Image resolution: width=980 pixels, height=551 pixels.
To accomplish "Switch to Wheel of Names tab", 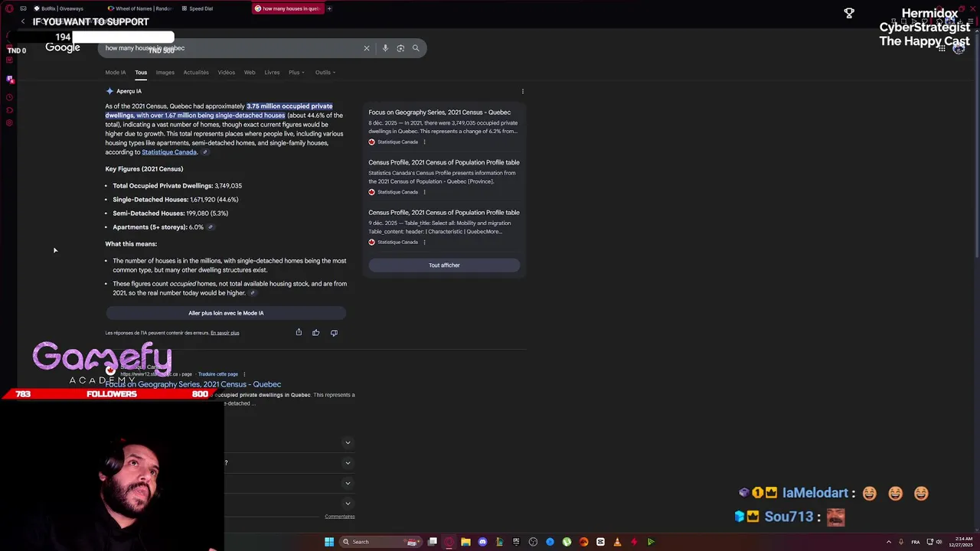I will (x=140, y=8).
